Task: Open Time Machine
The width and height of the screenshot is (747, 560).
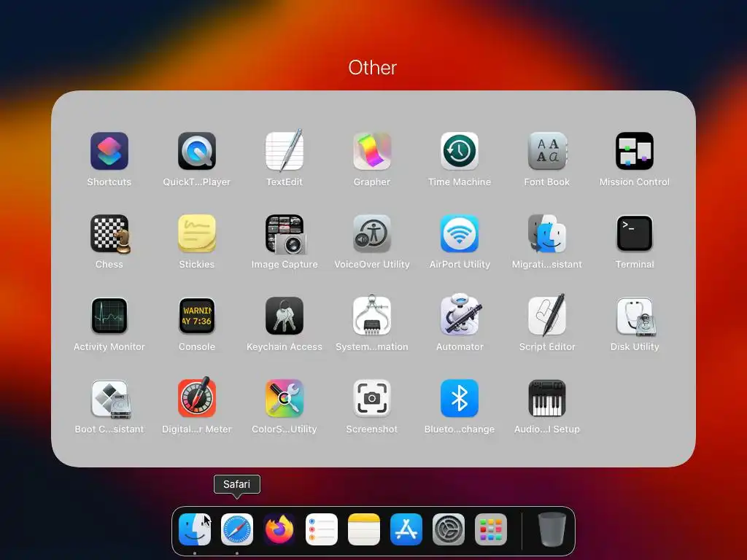Action: point(460,151)
